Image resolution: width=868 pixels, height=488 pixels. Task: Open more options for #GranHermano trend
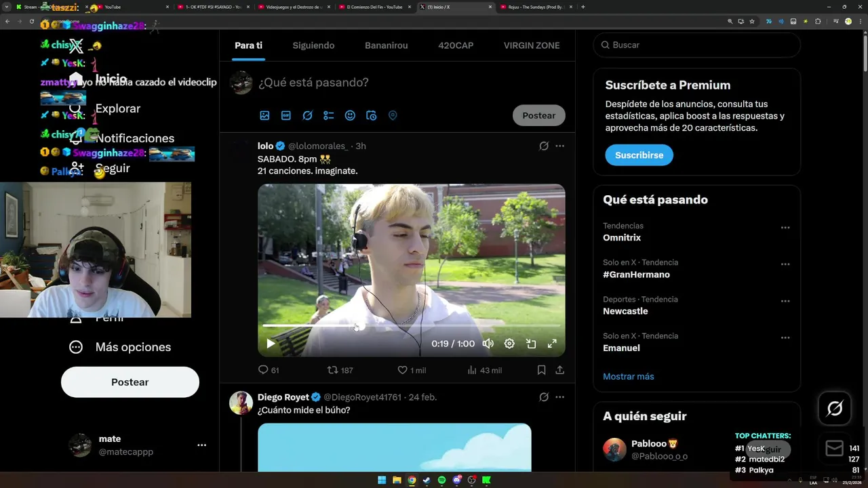(785, 264)
